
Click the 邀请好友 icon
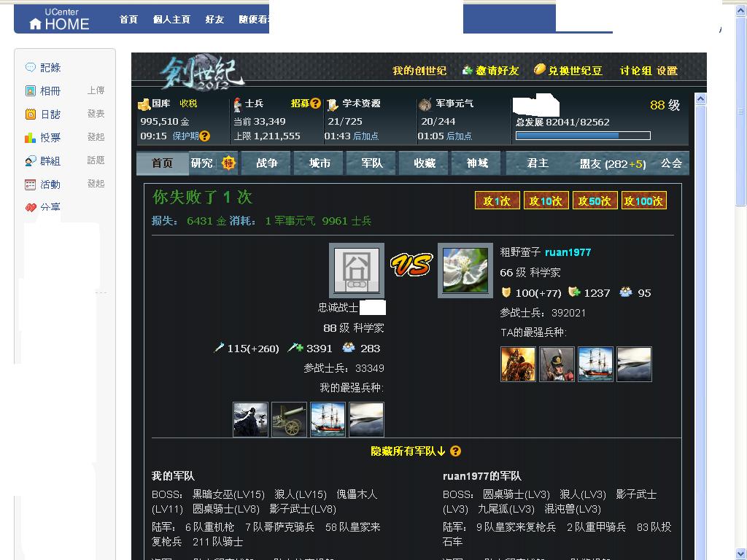pos(468,70)
